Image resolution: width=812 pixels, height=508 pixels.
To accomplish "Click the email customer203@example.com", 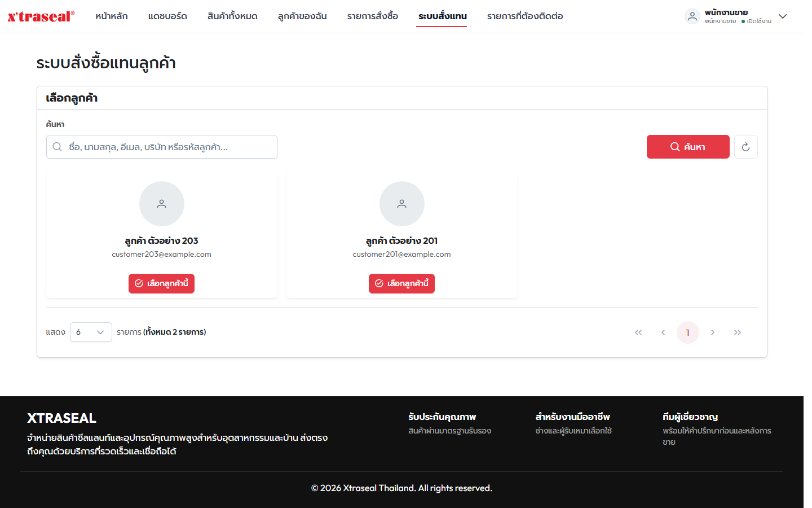I will pos(161,255).
